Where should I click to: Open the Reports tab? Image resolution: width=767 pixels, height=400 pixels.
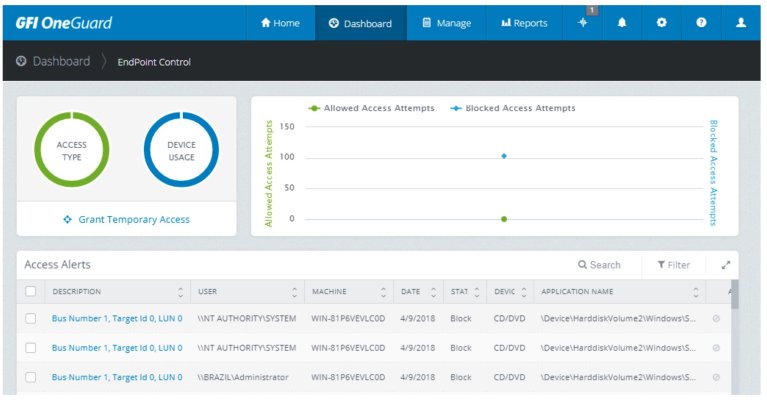(x=524, y=23)
